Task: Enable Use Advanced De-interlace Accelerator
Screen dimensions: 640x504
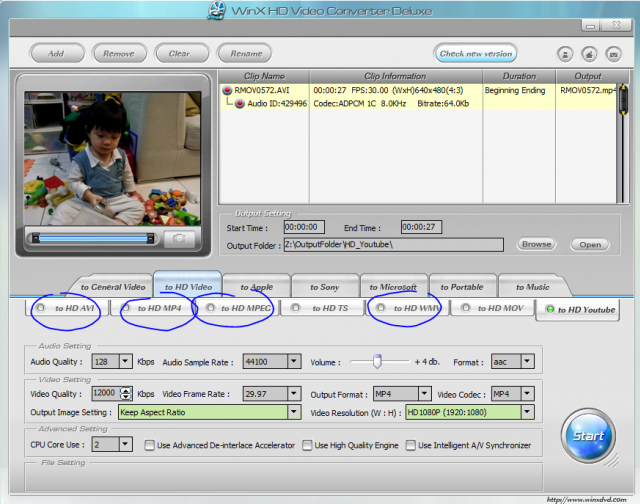Action: [x=150, y=445]
